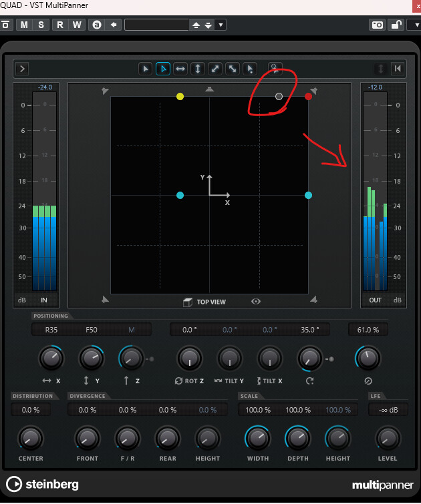Click the radius knob below 61.0 %
This screenshot has width=421, height=504.
coord(368,358)
